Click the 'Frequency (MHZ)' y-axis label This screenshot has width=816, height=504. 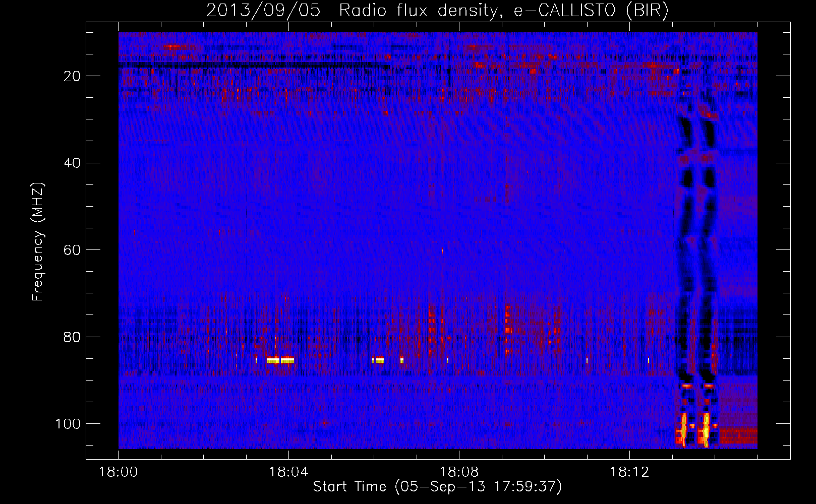point(38,242)
